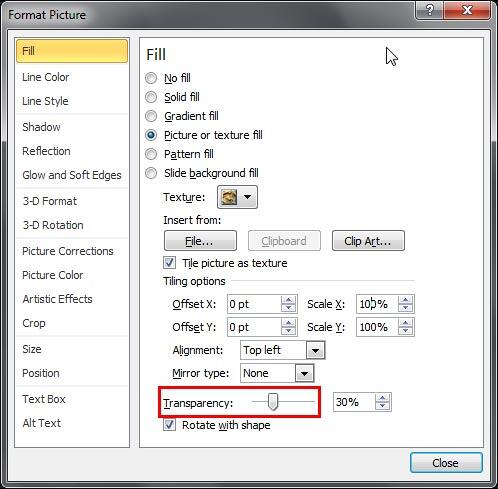Open Reflection settings
The height and width of the screenshot is (489, 498).
coord(72,151)
